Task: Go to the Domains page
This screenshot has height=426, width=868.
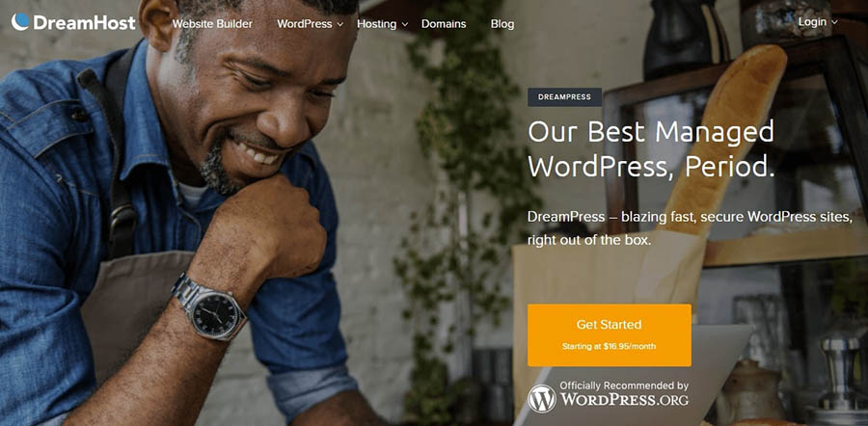Action: pyautogui.click(x=444, y=24)
